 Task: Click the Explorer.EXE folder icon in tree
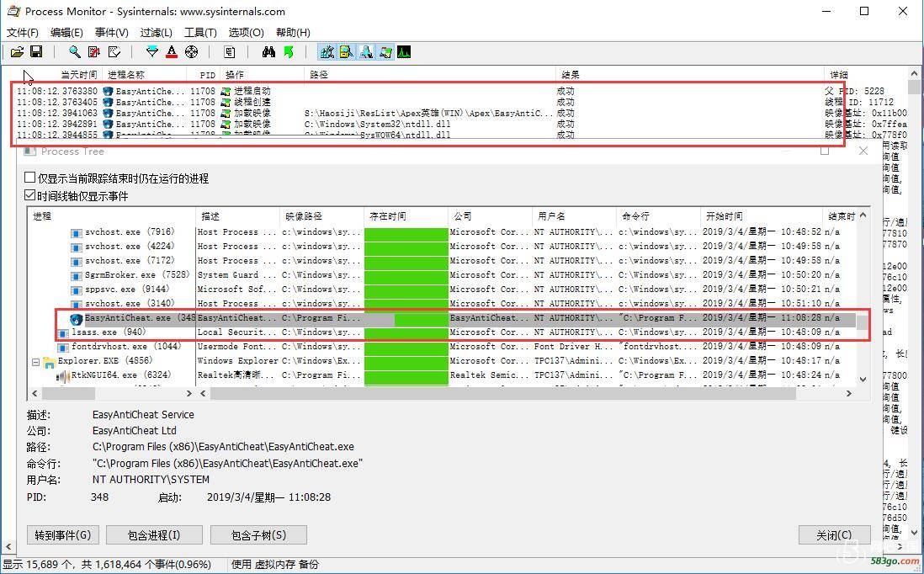pos(50,361)
